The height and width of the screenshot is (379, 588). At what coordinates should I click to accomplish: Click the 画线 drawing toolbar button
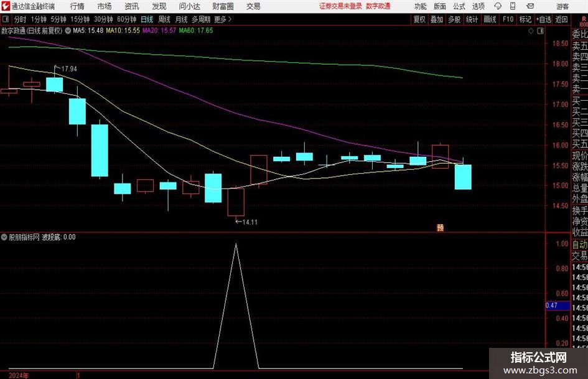(x=490, y=19)
